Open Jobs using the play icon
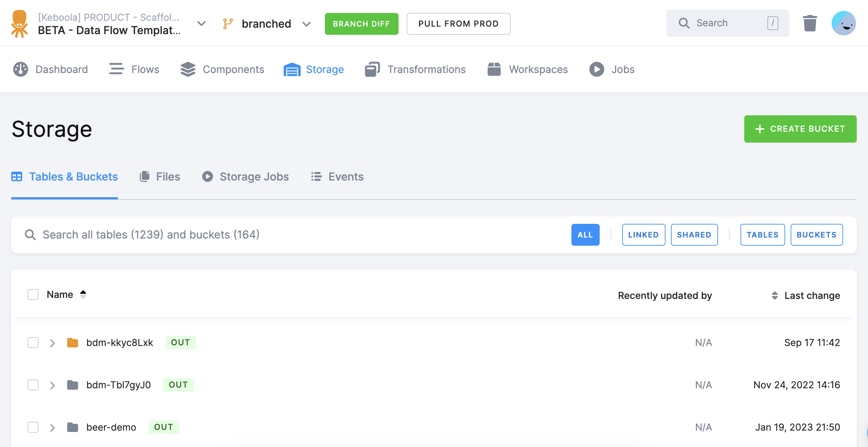 click(596, 69)
